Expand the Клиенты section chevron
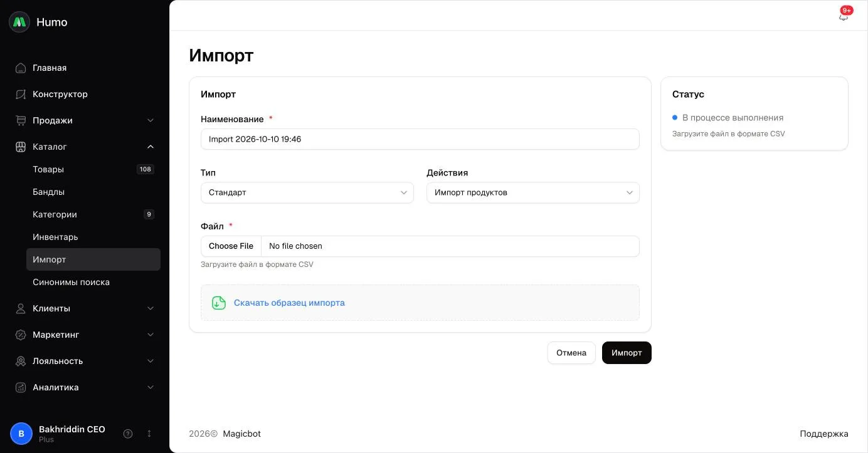 point(151,308)
